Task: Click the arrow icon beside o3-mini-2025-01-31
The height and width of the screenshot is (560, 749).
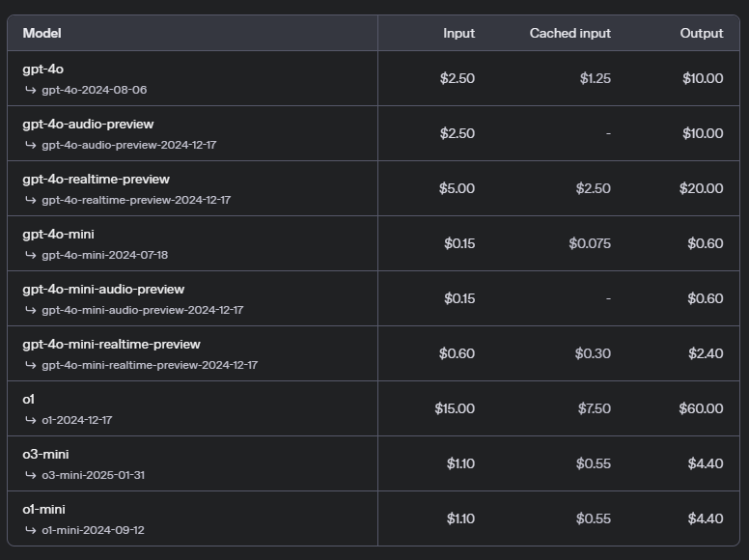Action: pyautogui.click(x=30, y=475)
